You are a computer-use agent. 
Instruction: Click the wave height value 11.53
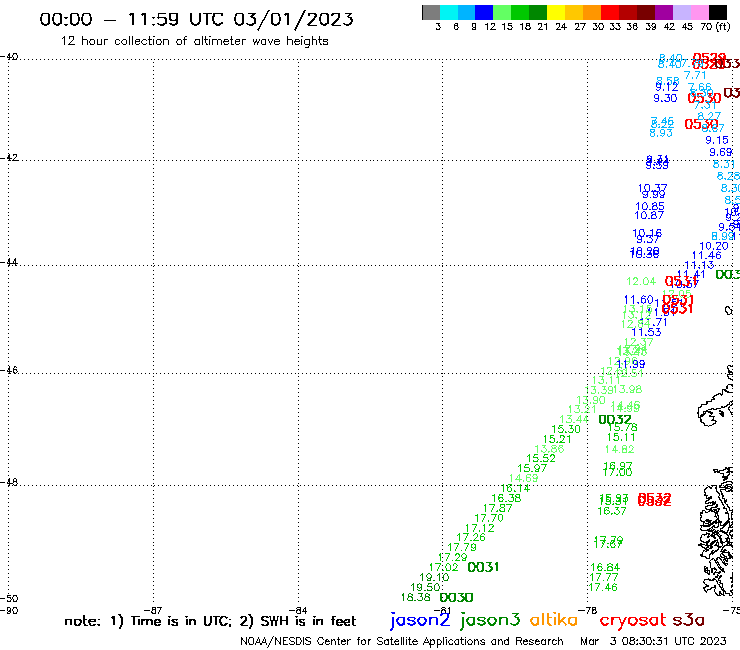click(647, 332)
